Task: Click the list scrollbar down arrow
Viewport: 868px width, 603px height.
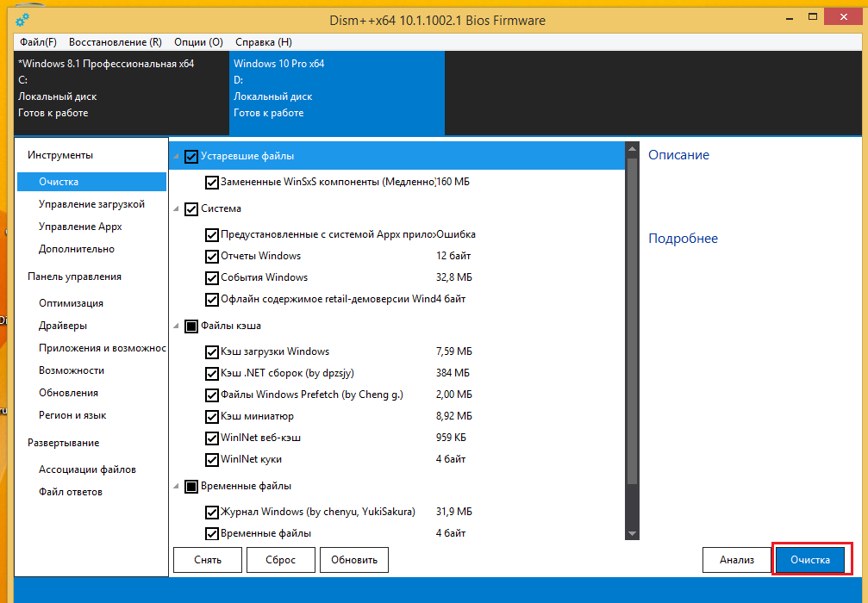Action: coord(632,534)
